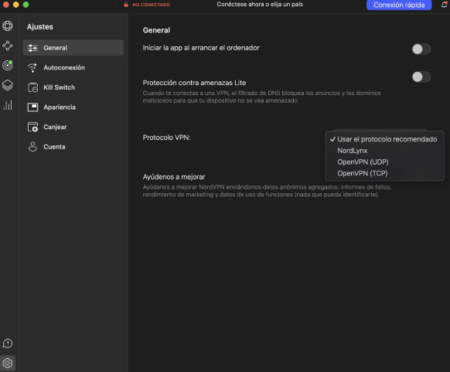The image size is (450, 372).
Task: Click the Autoconexión wifi icon
Action: pyautogui.click(x=33, y=68)
